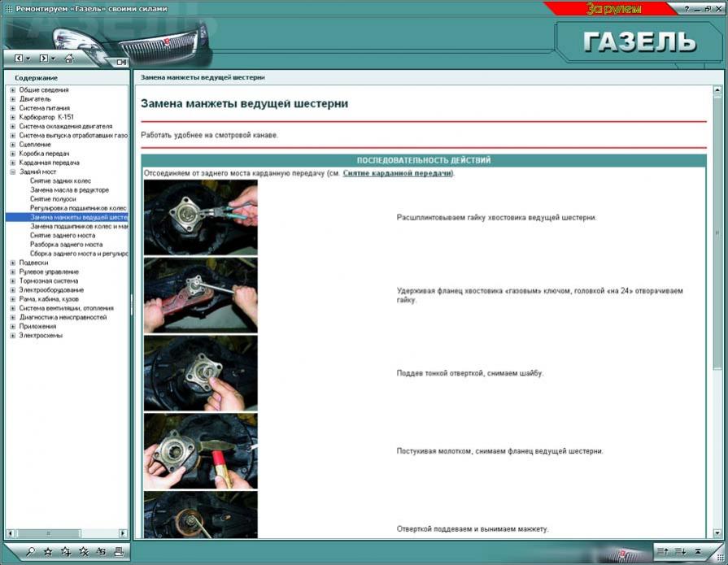Open search with the magnifier icon
Image resolution: width=728 pixels, height=565 pixels.
click(x=31, y=551)
